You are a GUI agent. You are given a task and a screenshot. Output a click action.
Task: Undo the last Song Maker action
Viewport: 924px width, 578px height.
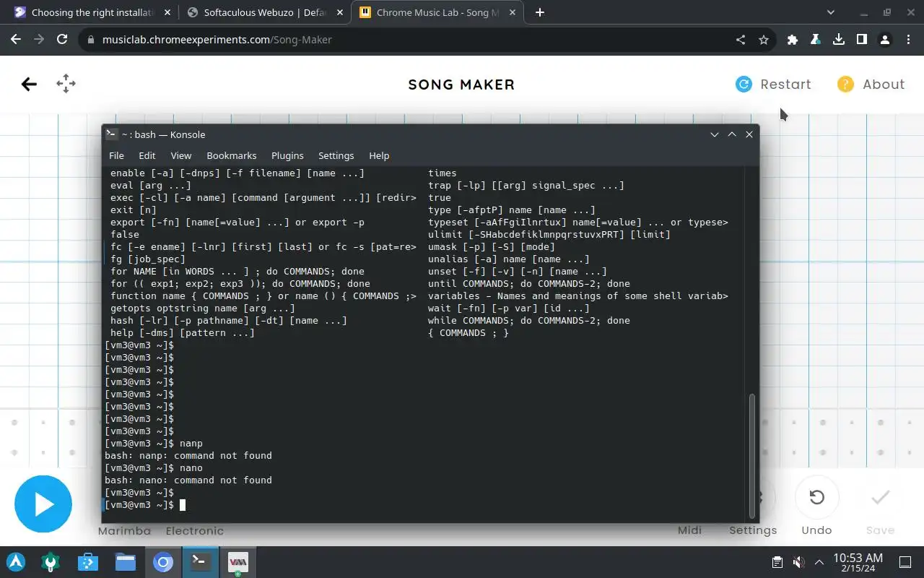click(816, 497)
